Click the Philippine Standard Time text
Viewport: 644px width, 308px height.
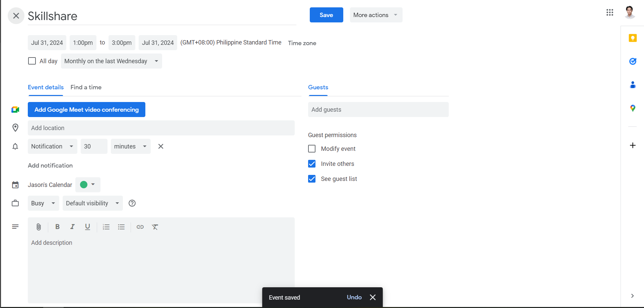(249, 42)
